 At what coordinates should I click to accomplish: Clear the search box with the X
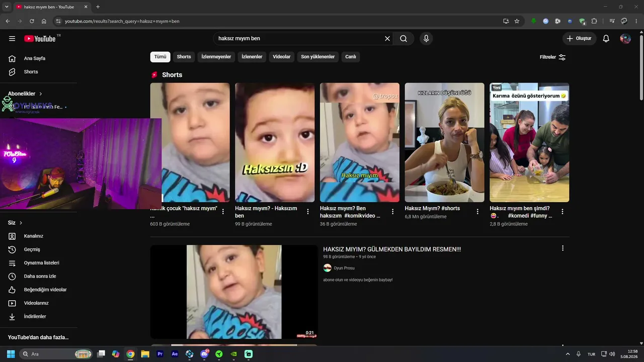click(x=387, y=39)
